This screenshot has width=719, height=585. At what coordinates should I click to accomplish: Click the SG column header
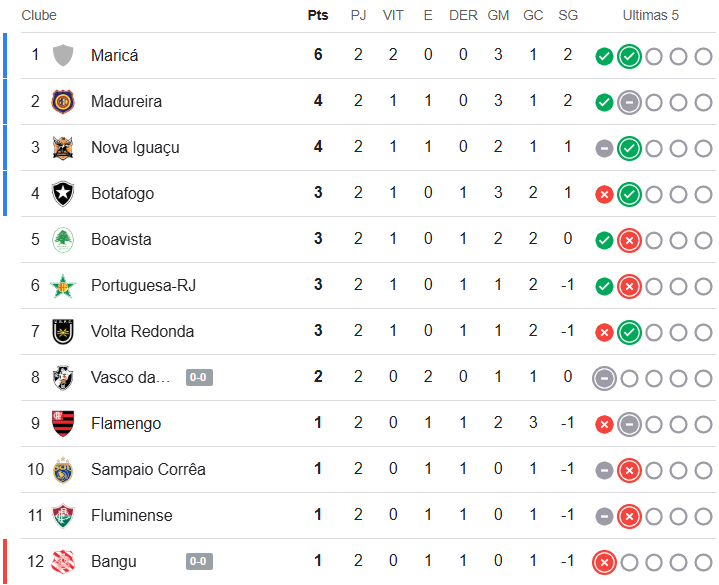tap(568, 15)
